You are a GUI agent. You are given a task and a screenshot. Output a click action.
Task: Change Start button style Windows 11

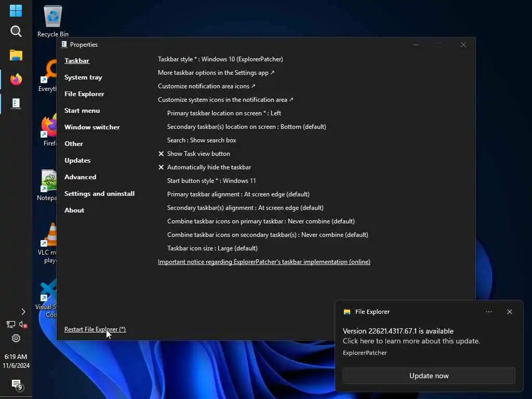211,181
